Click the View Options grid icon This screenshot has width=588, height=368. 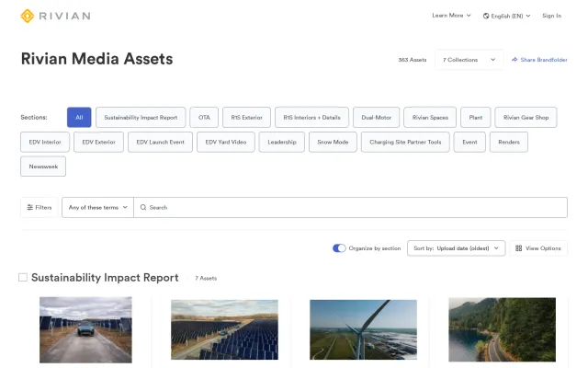518,248
